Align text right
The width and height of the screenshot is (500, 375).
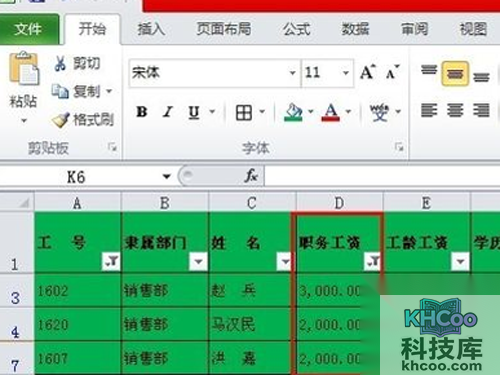[481, 110]
